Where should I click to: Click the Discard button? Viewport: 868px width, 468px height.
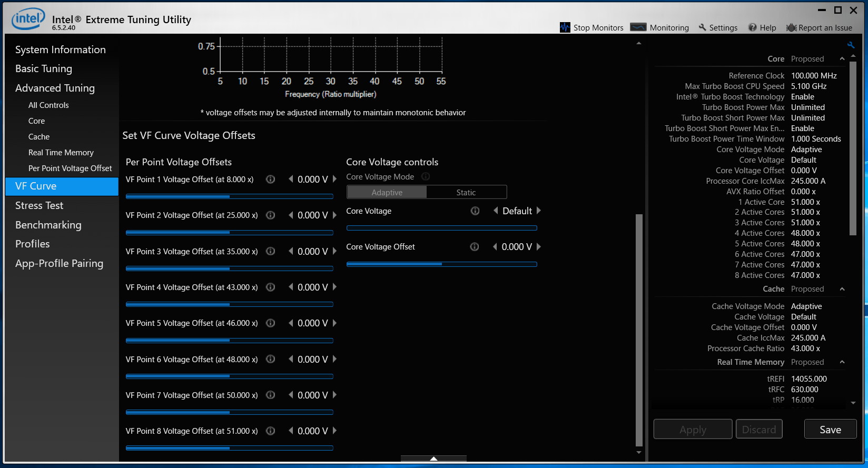point(759,429)
